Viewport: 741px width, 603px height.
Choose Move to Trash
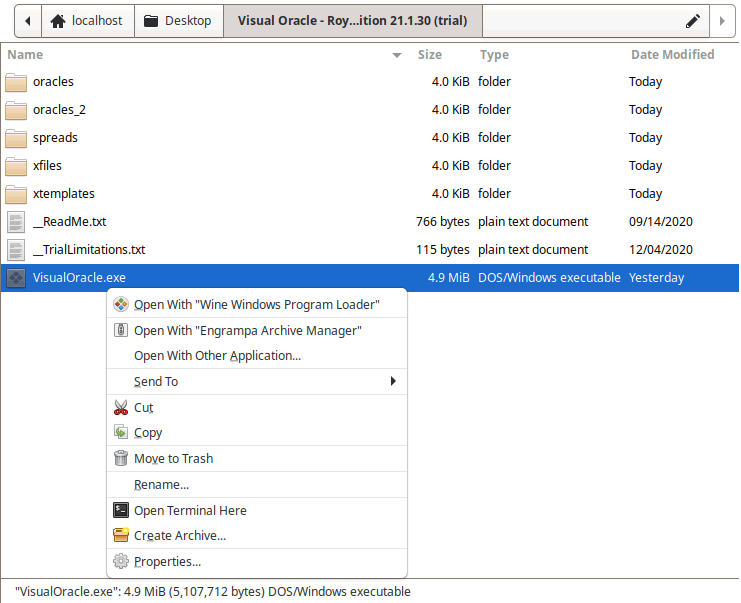[257, 458]
